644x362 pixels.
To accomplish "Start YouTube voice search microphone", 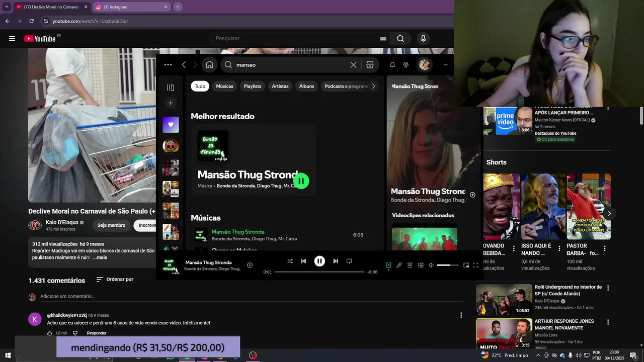I will (423, 39).
